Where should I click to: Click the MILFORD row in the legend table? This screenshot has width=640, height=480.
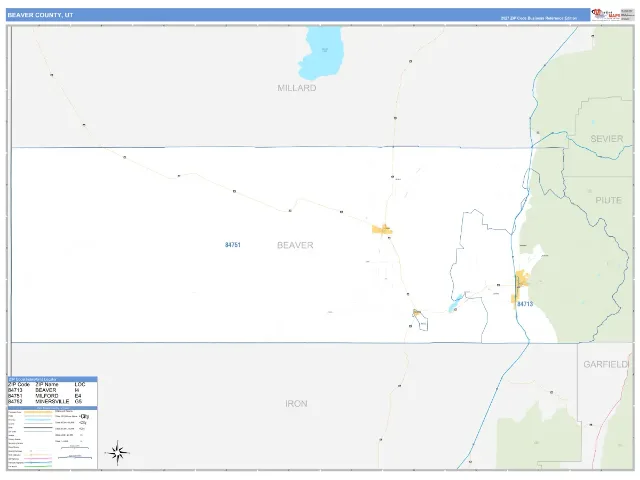(x=52, y=396)
